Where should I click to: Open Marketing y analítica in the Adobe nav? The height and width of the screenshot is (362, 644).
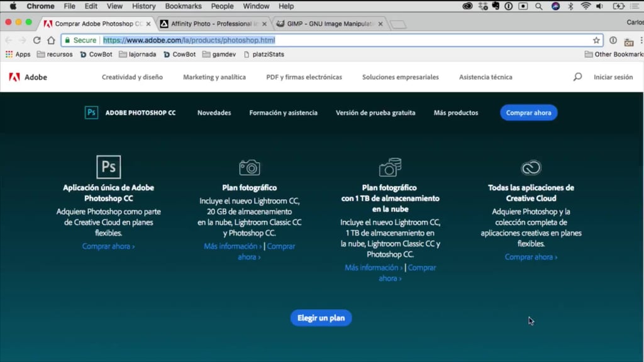pyautogui.click(x=214, y=77)
